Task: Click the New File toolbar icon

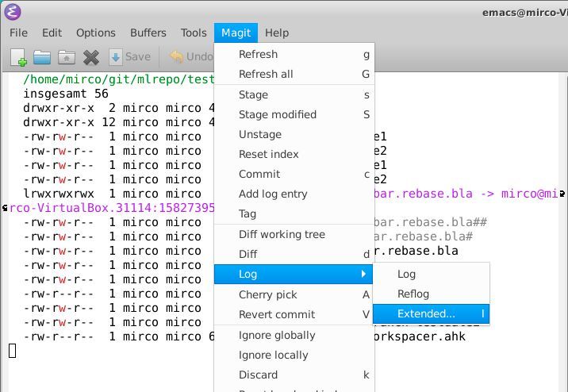Action: 18,57
